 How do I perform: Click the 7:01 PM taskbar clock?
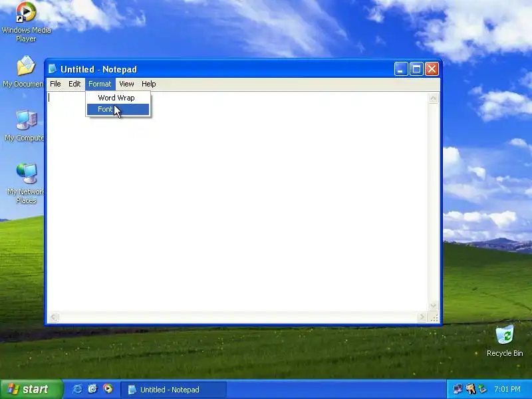click(507, 389)
